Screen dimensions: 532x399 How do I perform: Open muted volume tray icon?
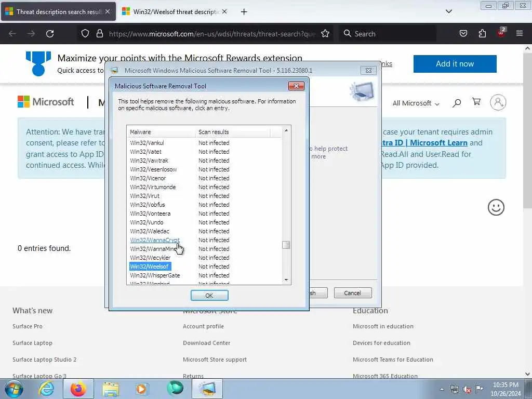coord(467,389)
